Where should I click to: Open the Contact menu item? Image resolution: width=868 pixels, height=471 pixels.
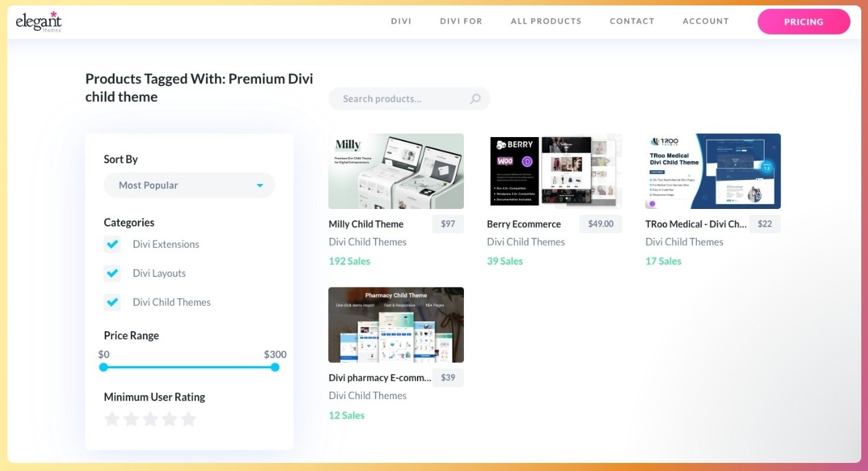(x=632, y=22)
